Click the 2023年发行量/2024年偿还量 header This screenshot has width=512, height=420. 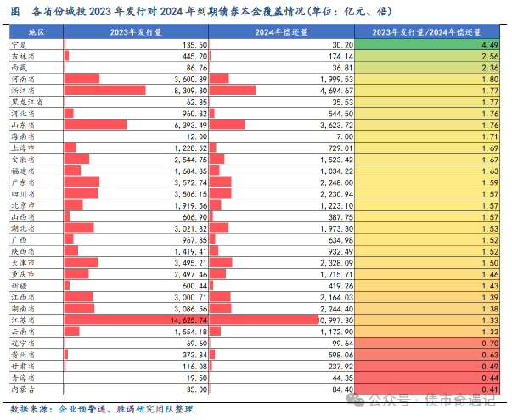tap(427, 32)
